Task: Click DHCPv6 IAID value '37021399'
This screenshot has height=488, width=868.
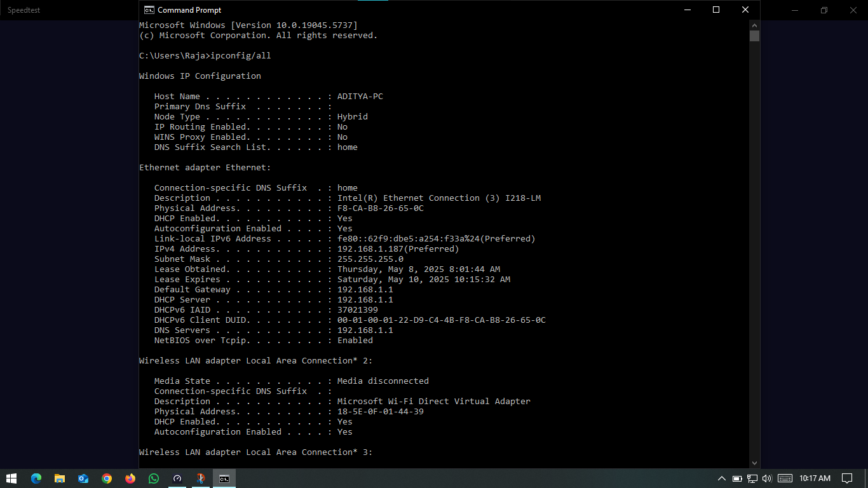Action: point(358,310)
